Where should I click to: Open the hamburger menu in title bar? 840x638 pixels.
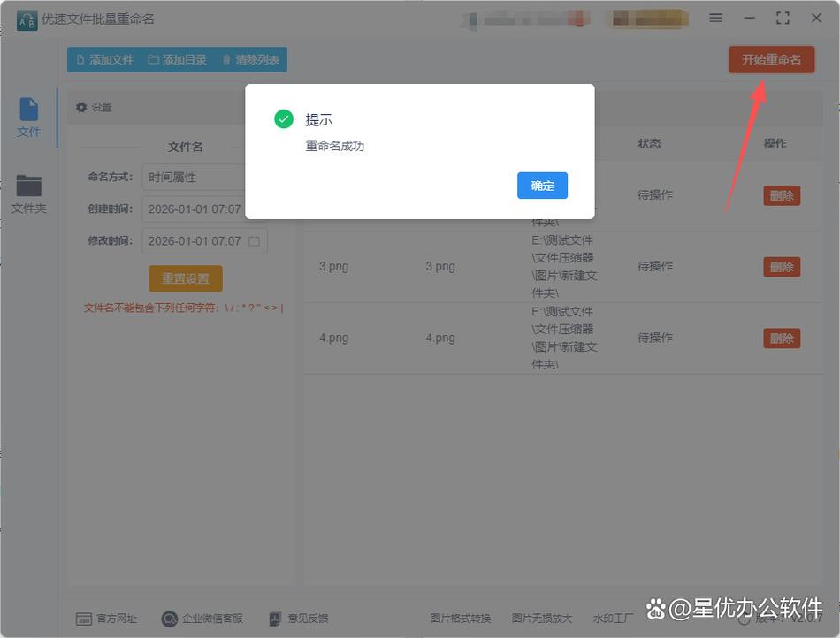click(715, 18)
